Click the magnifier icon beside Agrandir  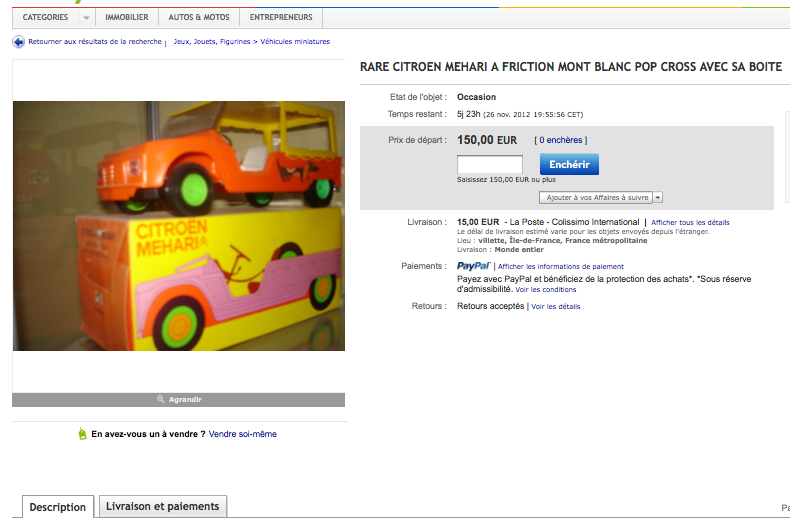[161, 400]
